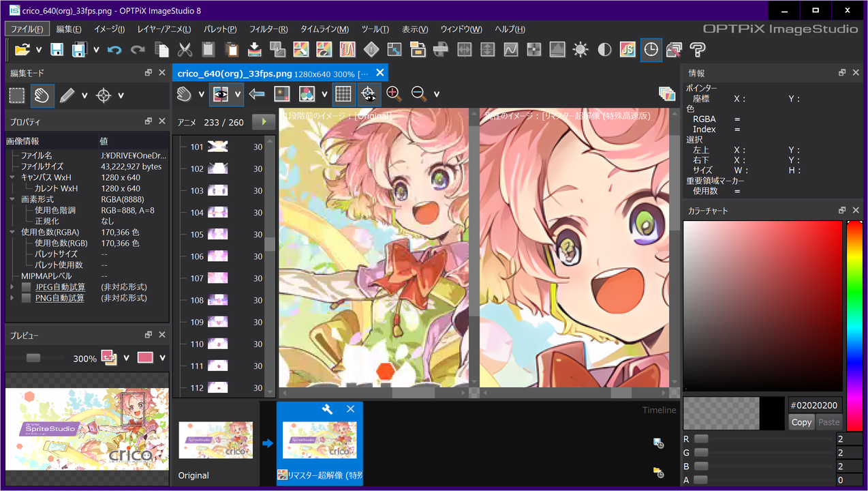Open dropdown next to crosshair marker tool

point(121,95)
